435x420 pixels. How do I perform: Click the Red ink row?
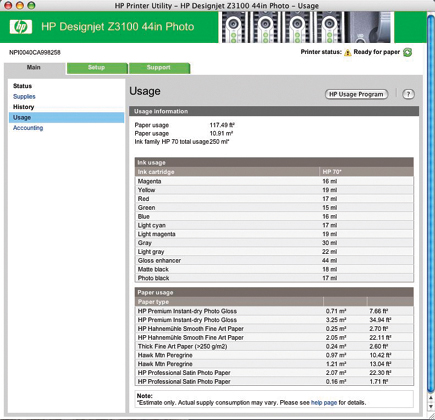(274, 199)
